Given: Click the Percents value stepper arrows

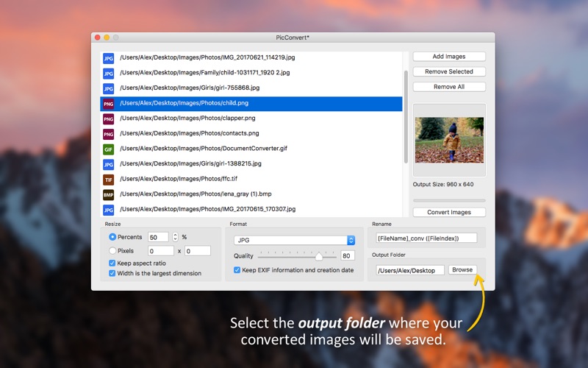Looking at the screenshot, I should click(175, 237).
